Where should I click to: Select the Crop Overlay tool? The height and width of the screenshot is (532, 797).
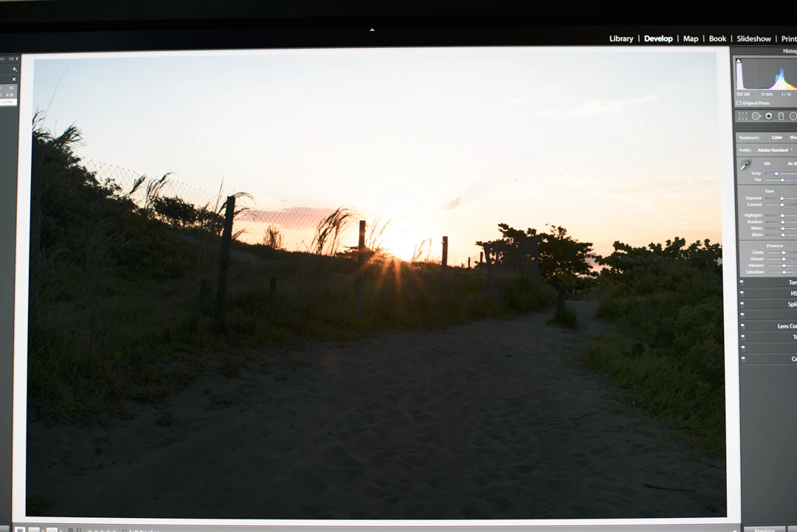pyautogui.click(x=742, y=117)
